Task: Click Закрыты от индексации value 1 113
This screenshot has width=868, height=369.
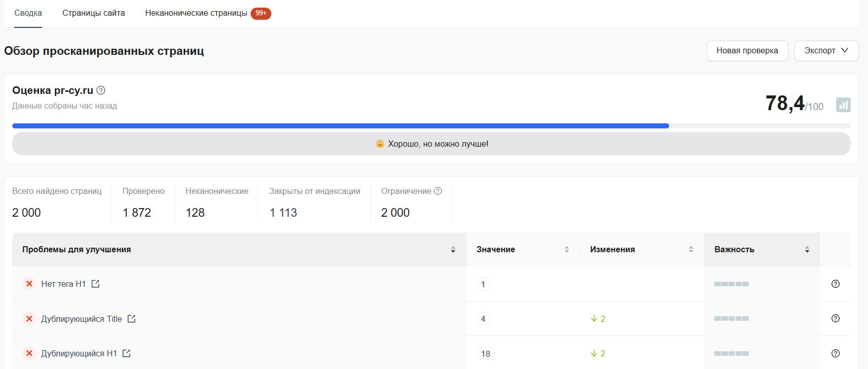Action: 283,213
